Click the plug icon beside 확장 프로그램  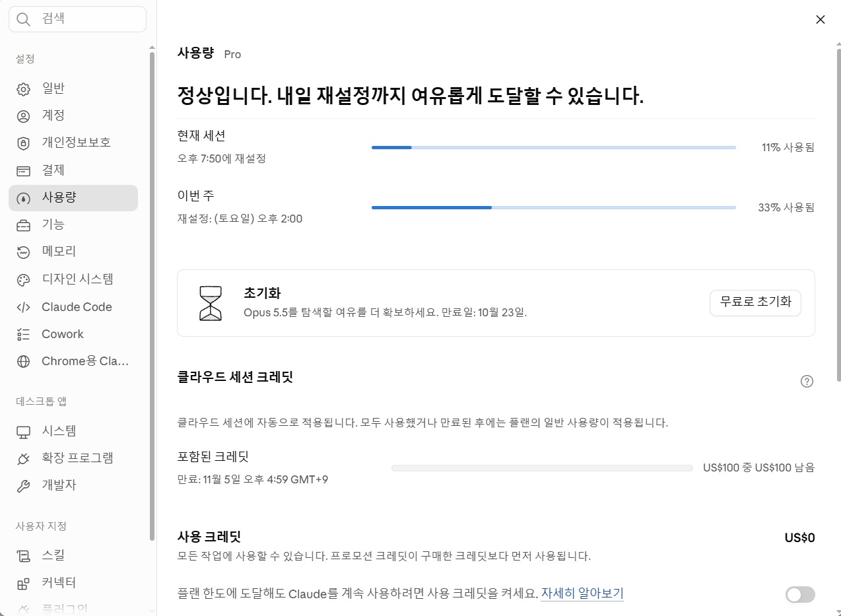[23, 459]
